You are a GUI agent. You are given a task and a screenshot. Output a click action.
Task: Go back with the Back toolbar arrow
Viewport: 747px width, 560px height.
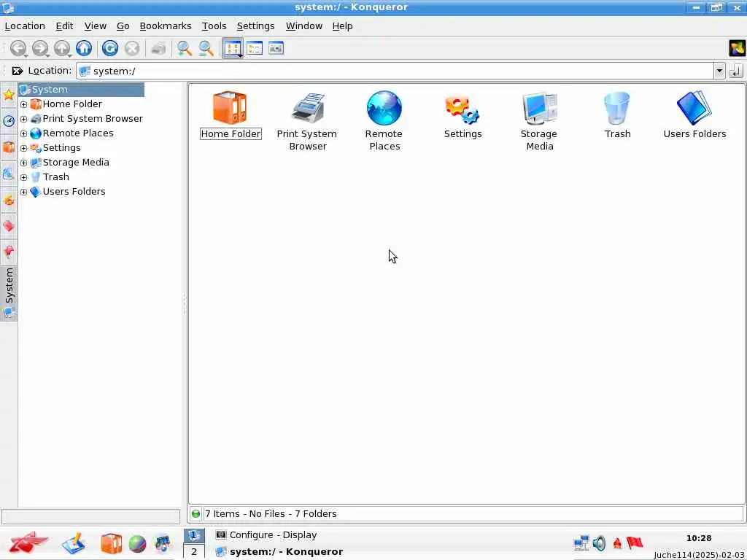(18, 48)
